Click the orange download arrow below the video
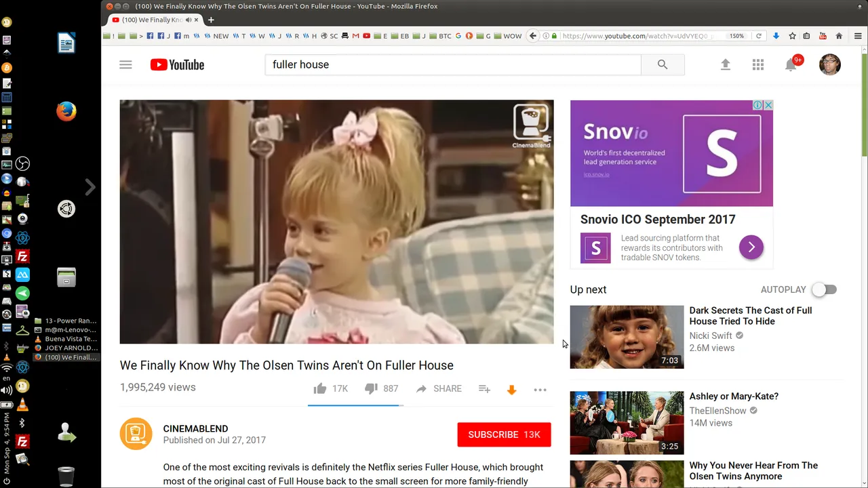868x488 pixels. 512,389
